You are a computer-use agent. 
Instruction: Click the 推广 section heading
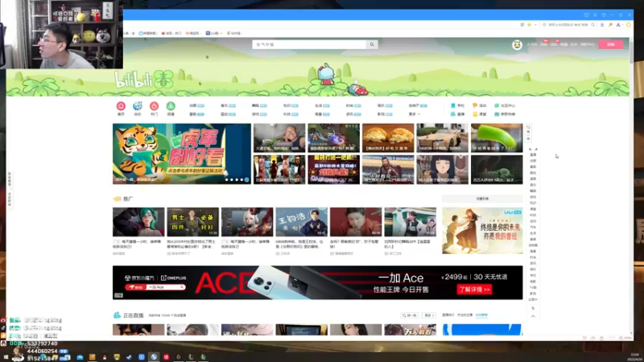(128, 199)
